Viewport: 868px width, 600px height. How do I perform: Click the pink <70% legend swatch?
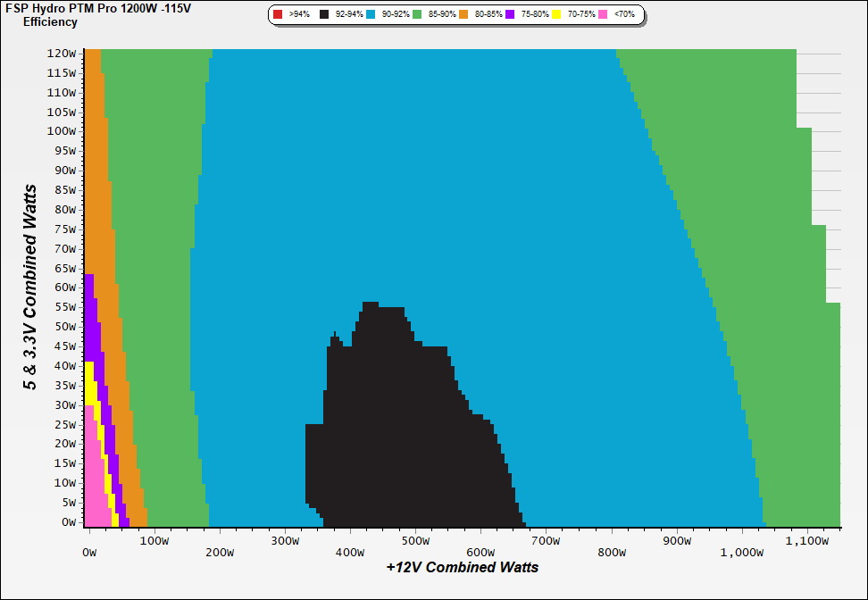tap(603, 15)
